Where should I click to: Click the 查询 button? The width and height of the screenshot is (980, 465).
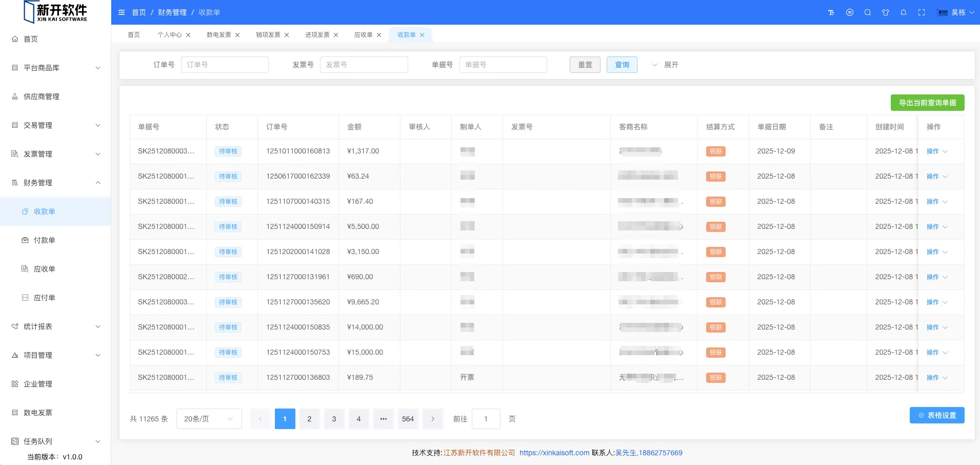(622, 65)
